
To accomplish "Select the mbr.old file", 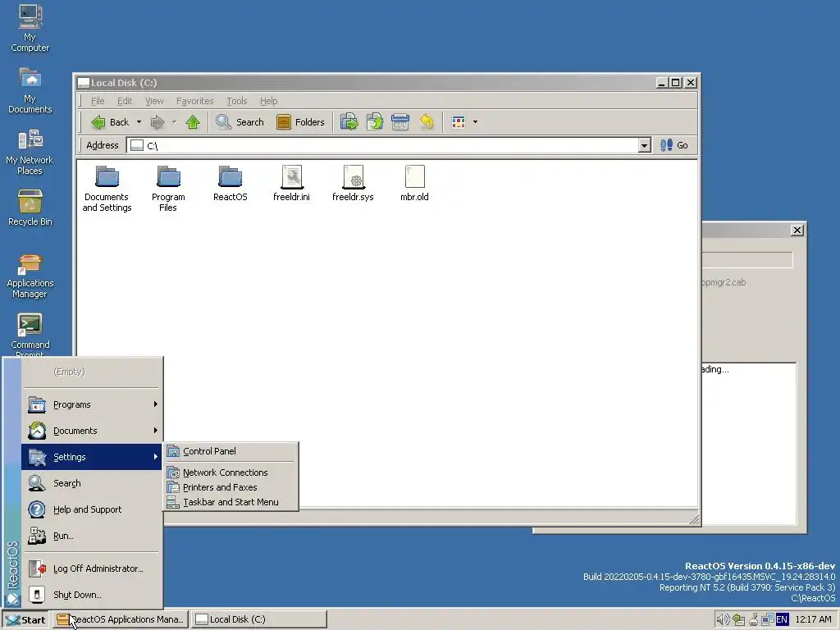I will 414,184.
